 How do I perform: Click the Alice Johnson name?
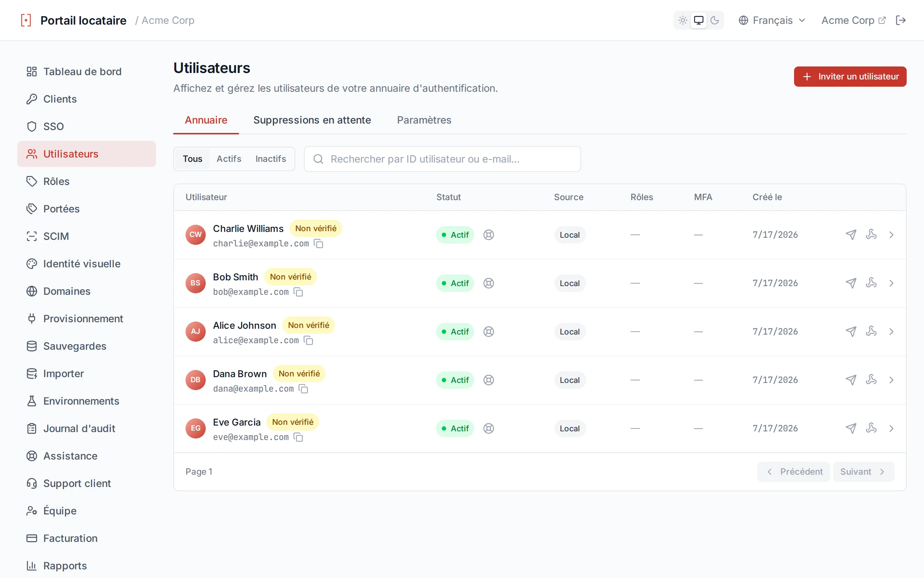244,325
